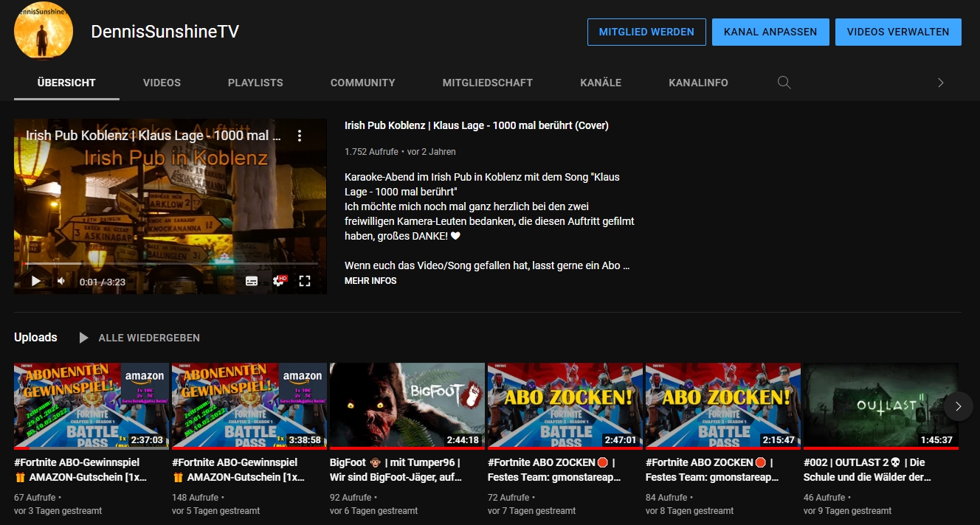
Task: Click the channel search magnifier icon
Action: [784, 83]
